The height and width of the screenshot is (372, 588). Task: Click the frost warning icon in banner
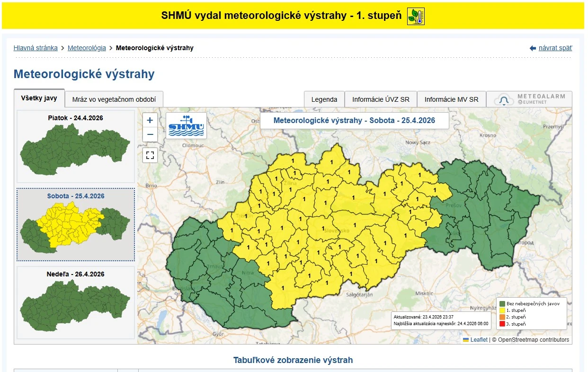click(416, 16)
